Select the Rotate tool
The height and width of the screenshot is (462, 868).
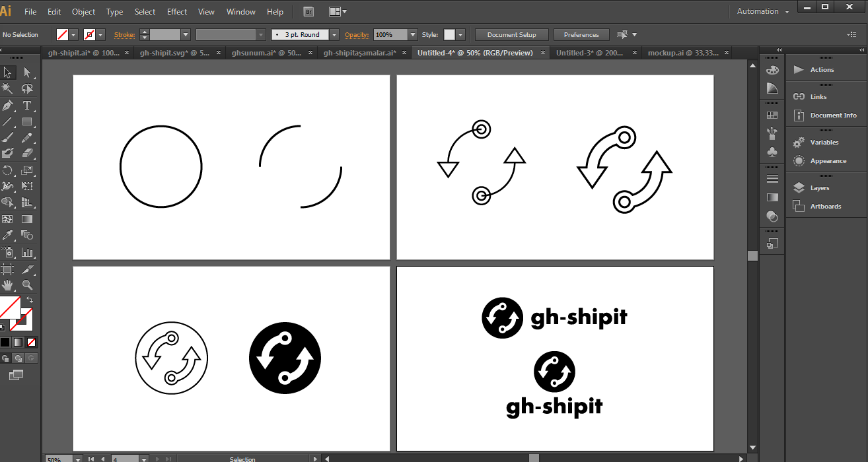8,170
